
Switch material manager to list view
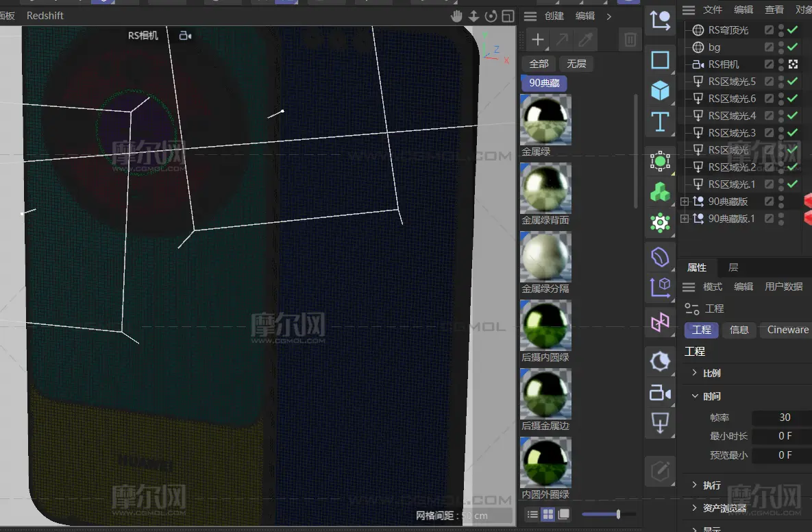(x=532, y=514)
